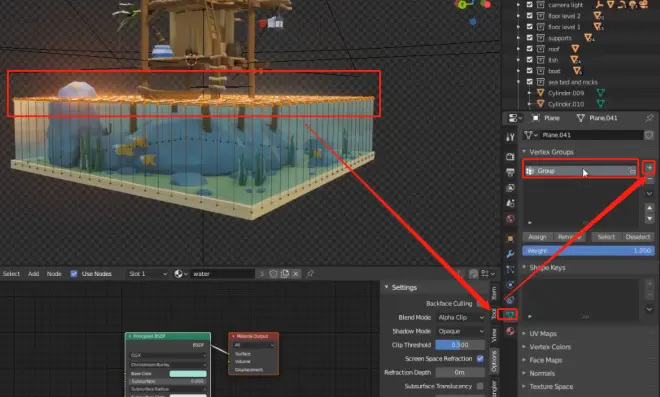The height and width of the screenshot is (397, 660).
Task: Open the Node menu in node editor
Action: [x=54, y=274]
